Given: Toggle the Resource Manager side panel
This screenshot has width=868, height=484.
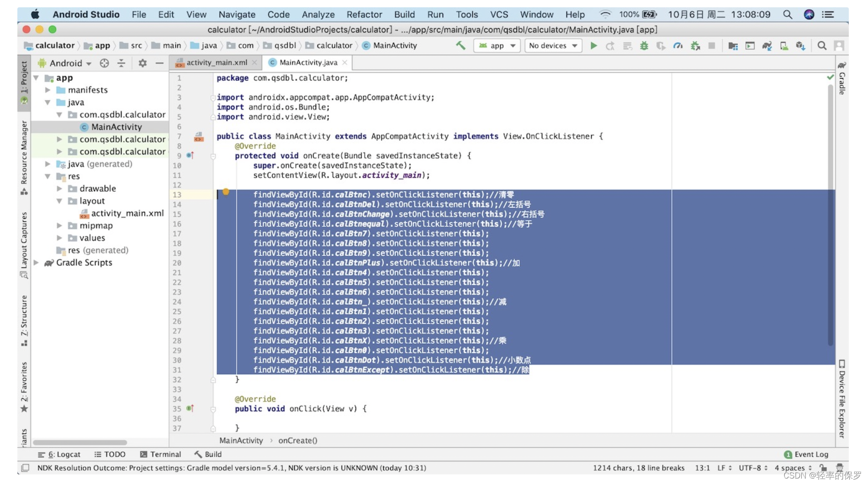Looking at the screenshot, I should point(24,158).
